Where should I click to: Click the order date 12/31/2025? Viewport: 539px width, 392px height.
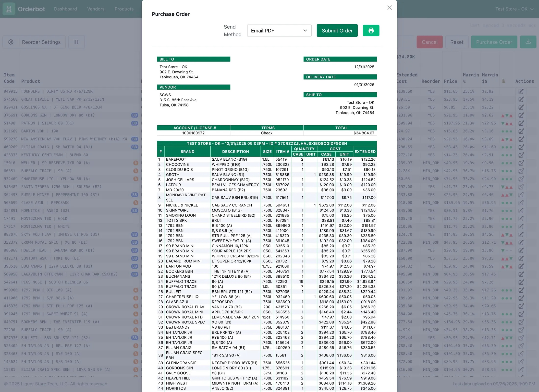364,67
